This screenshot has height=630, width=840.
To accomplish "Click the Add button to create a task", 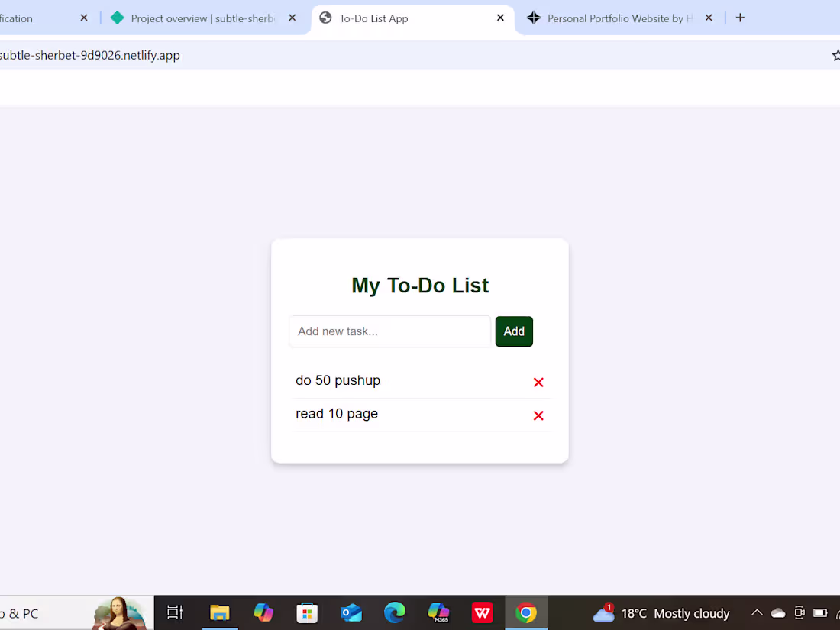I will (513, 331).
